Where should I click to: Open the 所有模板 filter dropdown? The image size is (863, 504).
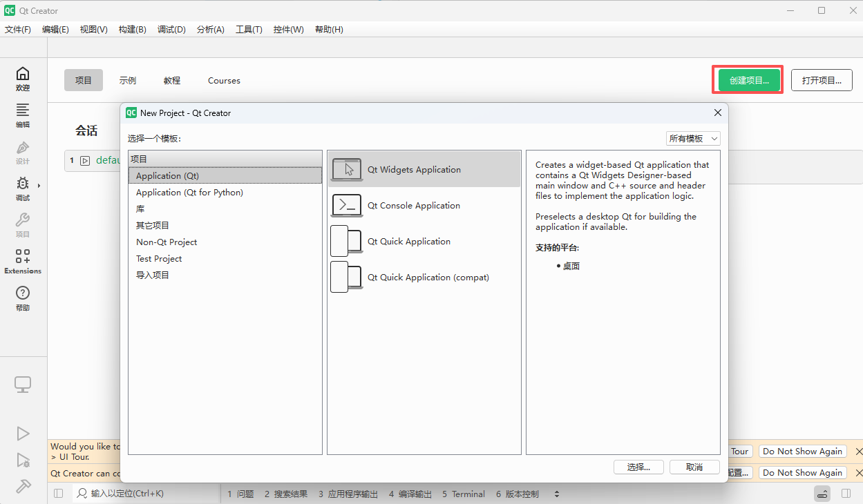tap(693, 138)
